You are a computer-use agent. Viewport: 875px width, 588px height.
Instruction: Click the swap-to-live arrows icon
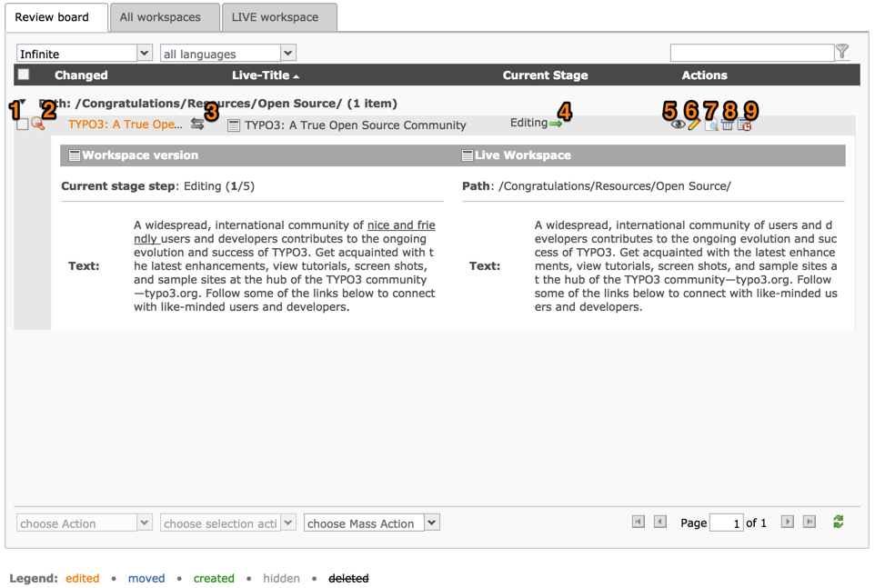click(197, 125)
